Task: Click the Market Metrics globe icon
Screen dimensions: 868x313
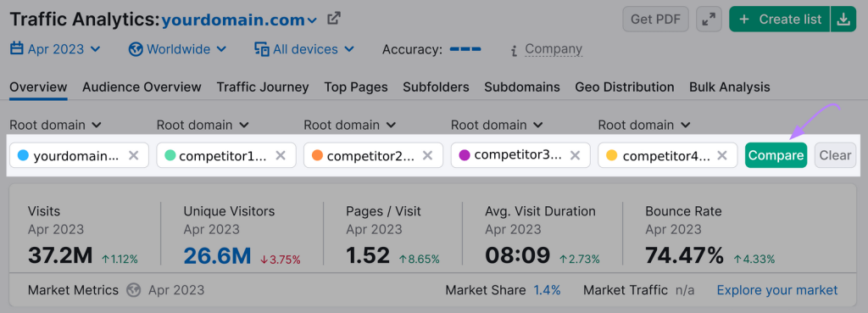Action: pos(133,290)
